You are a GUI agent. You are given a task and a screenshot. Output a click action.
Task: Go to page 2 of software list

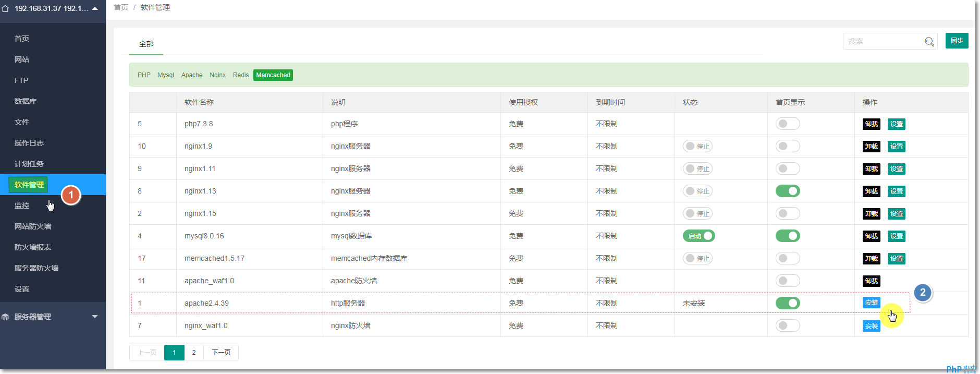coord(194,353)
